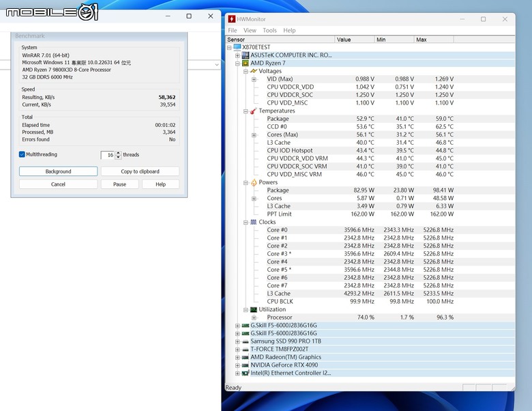Collapse the Powers section
The width and height of the screenshot is (532, 411).
pyautogui.click(x=246, y=183)
